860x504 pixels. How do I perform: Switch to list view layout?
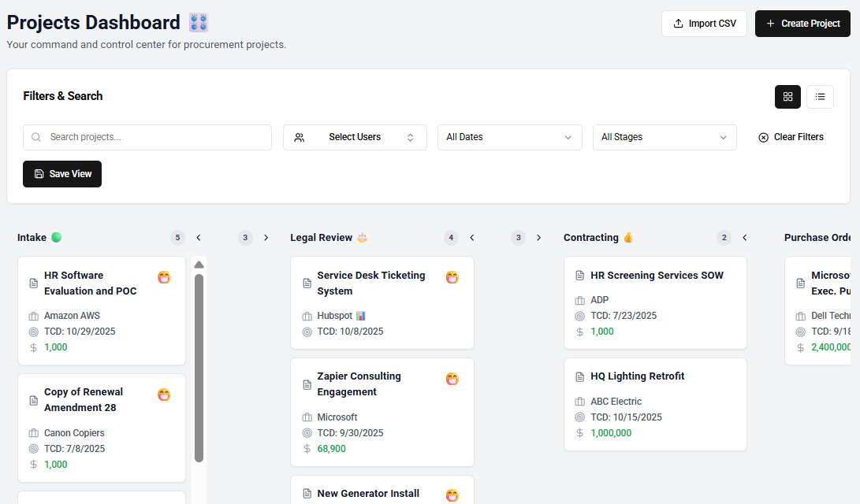point(820,97)
